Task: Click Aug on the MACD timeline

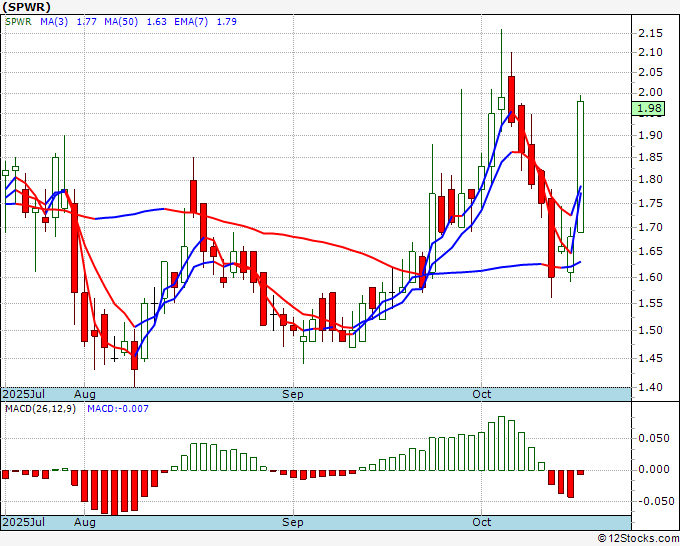Action: click(85, 522)
